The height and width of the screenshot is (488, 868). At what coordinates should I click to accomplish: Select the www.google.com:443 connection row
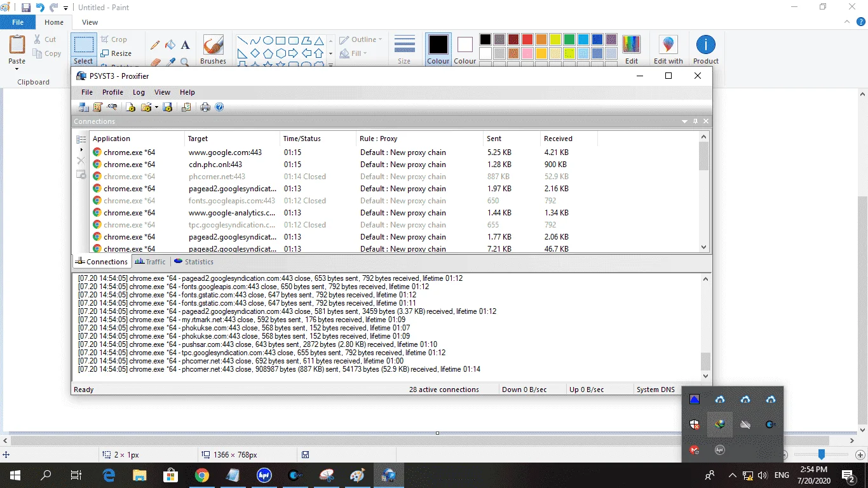tap(394, 152)
